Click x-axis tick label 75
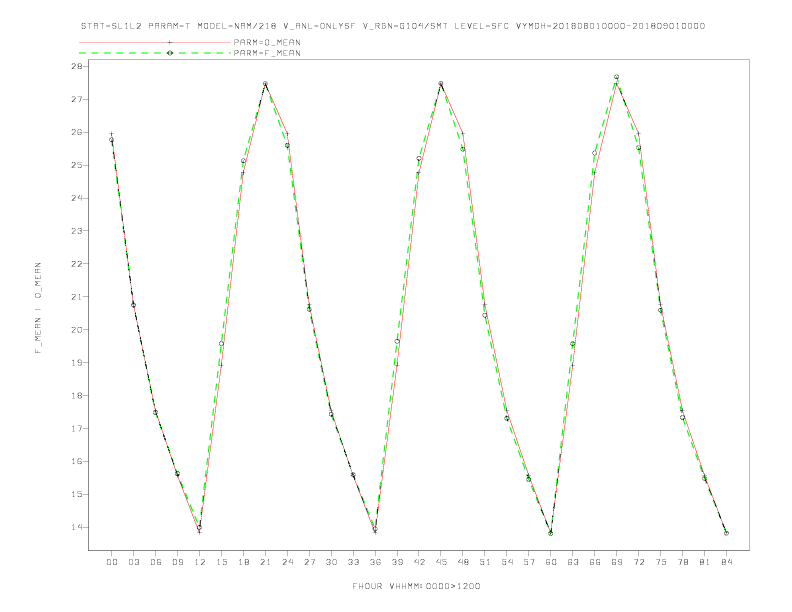Viewport: 792px width, 612px height. coord(661,562)
